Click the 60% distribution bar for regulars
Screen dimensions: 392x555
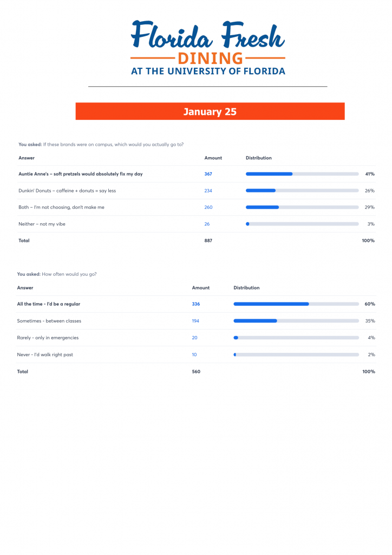296,304
